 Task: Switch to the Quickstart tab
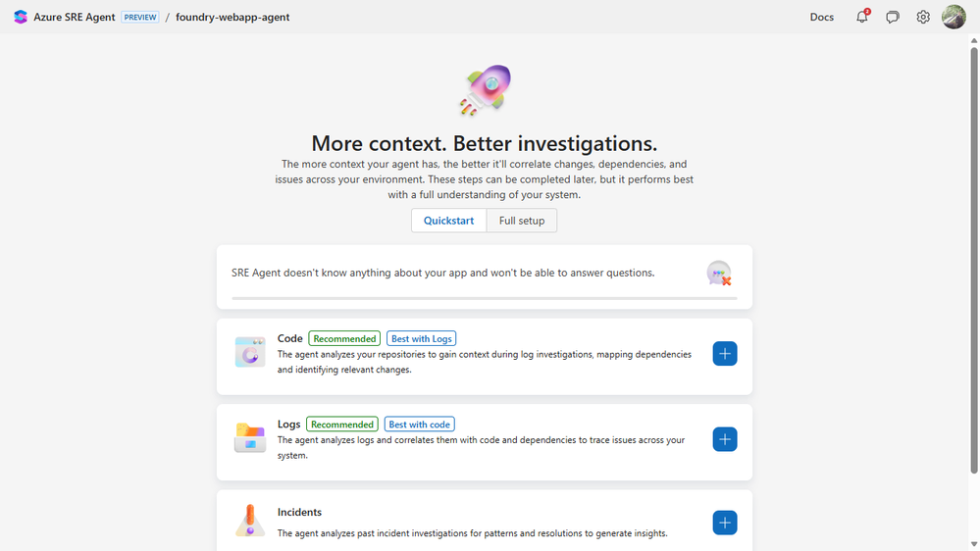[448, 221]
